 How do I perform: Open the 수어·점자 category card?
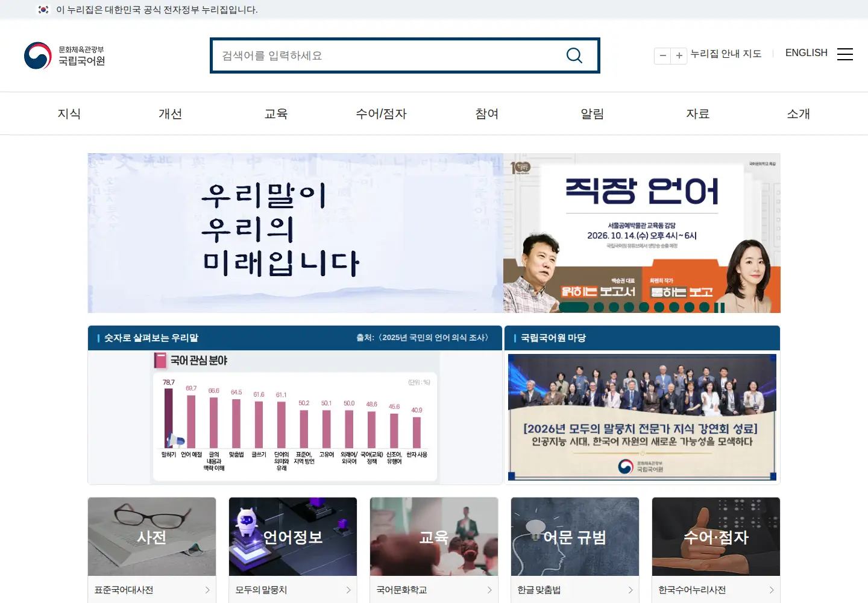click(716, 537)
